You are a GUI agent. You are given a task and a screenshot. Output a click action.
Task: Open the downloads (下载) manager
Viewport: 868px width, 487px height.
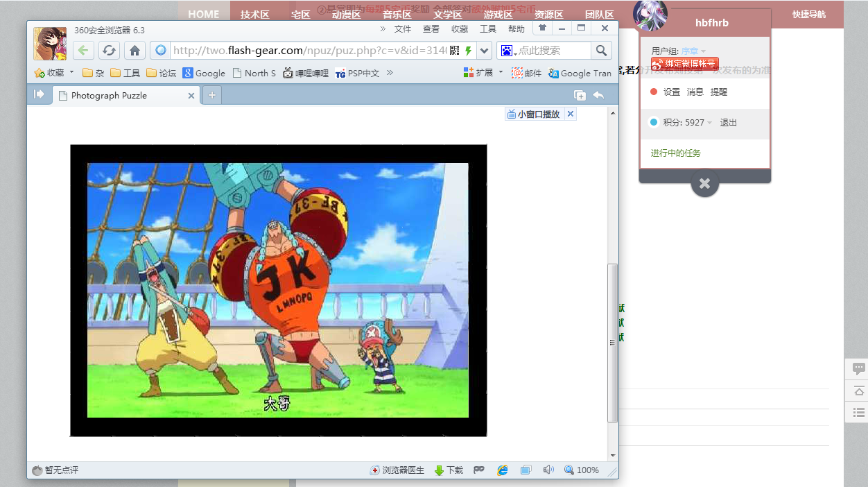tap(449, 470)
